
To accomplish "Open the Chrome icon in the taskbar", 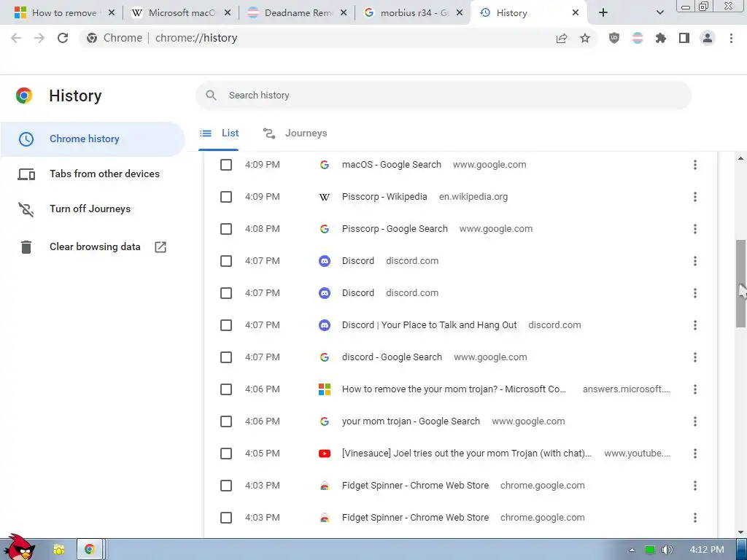I will point(89,550).
